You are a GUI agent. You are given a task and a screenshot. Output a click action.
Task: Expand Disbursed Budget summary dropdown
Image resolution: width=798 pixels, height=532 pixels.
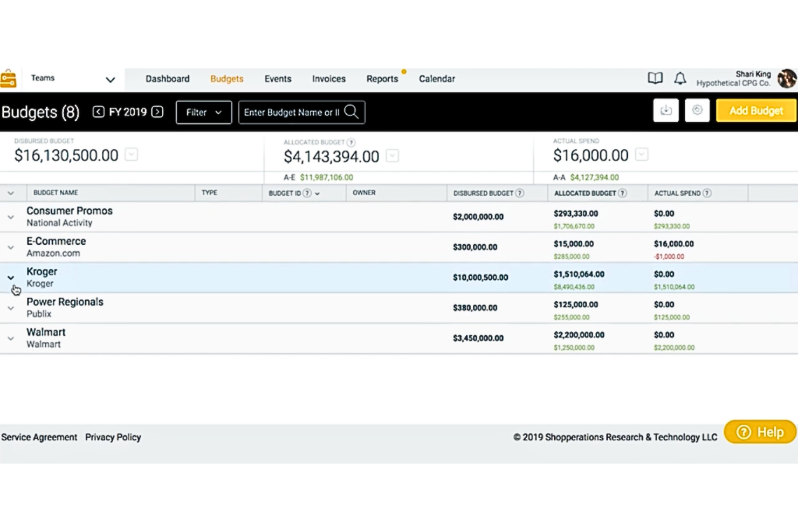(x=131, y=155)
